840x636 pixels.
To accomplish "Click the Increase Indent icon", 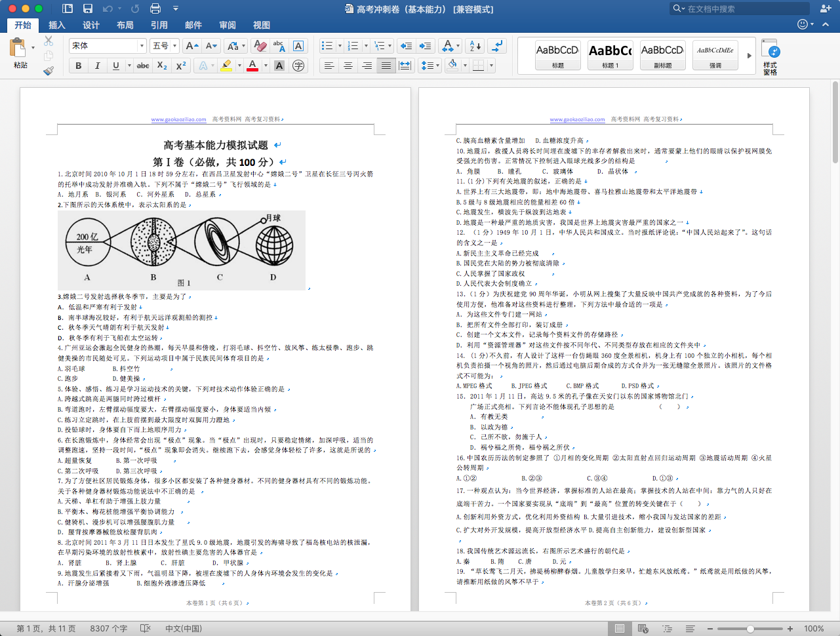I will [425, 46].
